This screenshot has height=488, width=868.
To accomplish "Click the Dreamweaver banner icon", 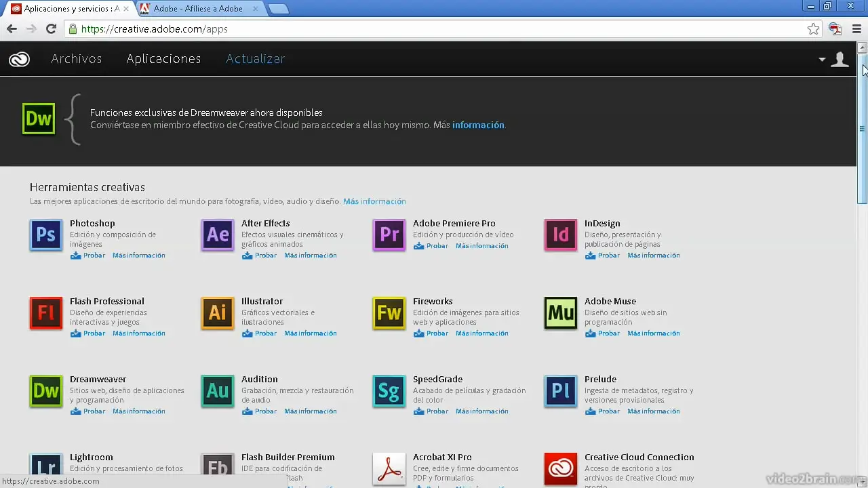I will [39, 119].
